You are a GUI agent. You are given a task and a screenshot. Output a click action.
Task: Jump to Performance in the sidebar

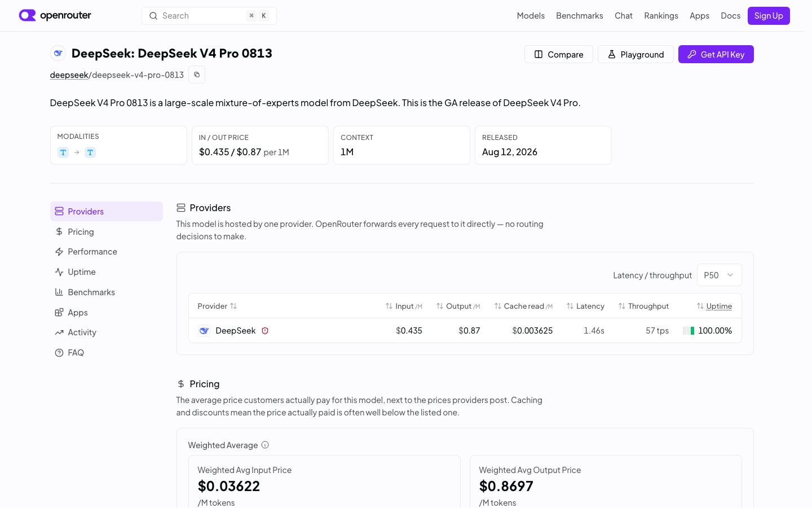point(107,252)
